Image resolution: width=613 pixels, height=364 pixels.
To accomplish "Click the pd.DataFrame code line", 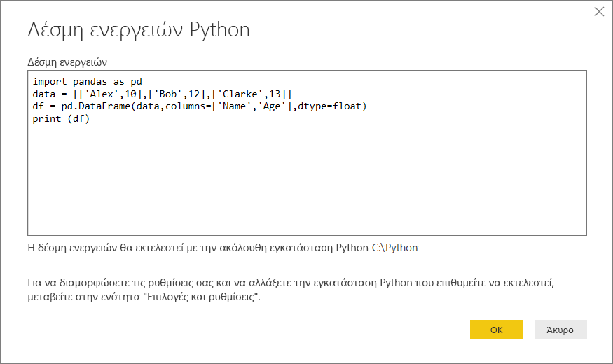I will click(x=200, y=106).
